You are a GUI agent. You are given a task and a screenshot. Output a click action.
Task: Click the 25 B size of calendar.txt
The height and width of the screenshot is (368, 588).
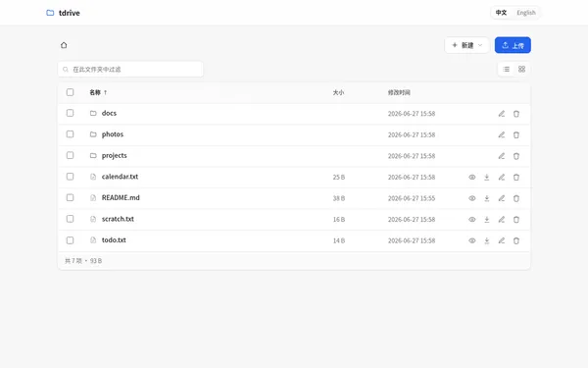(339, 178)
